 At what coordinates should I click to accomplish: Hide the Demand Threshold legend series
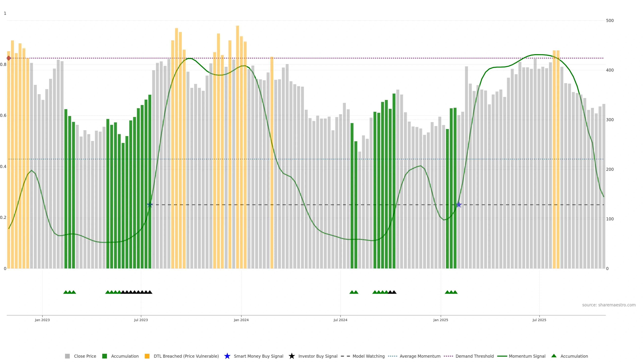tap(474, 356)
